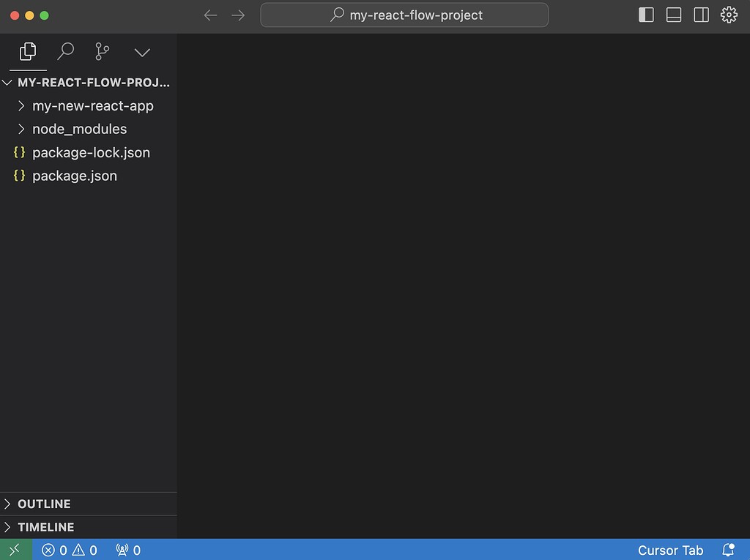This screenshot has height=560, width=750.
Task: Open package.json from the file tree
Action: coord(75,176)
